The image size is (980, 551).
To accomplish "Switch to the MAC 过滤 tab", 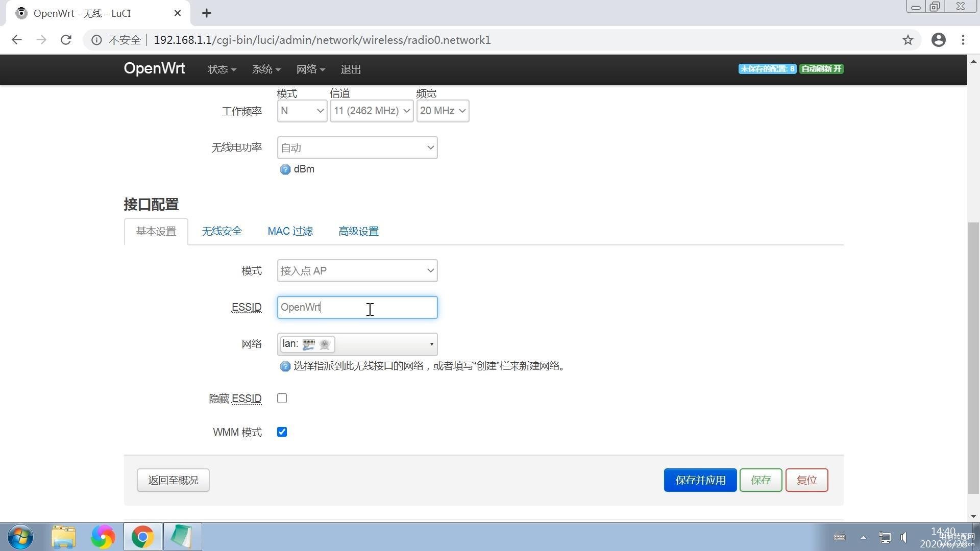I will tap(290, 231).
